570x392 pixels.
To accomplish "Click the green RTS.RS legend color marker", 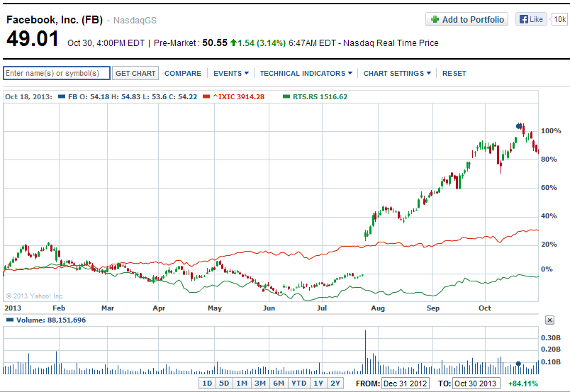I will click(x=286, y=96).
